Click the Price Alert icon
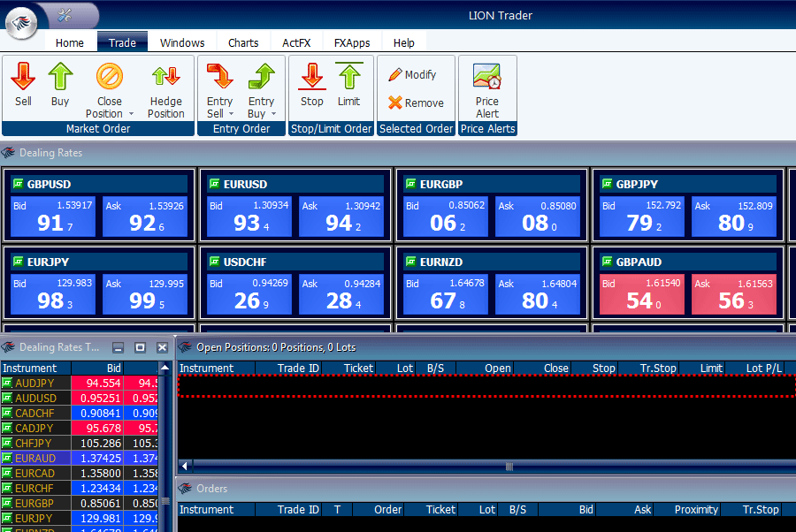 [x=486, y=76]
